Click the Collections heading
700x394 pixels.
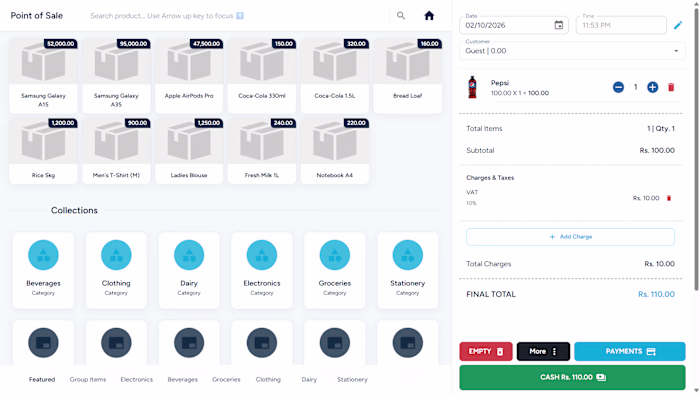pos(74,211)
